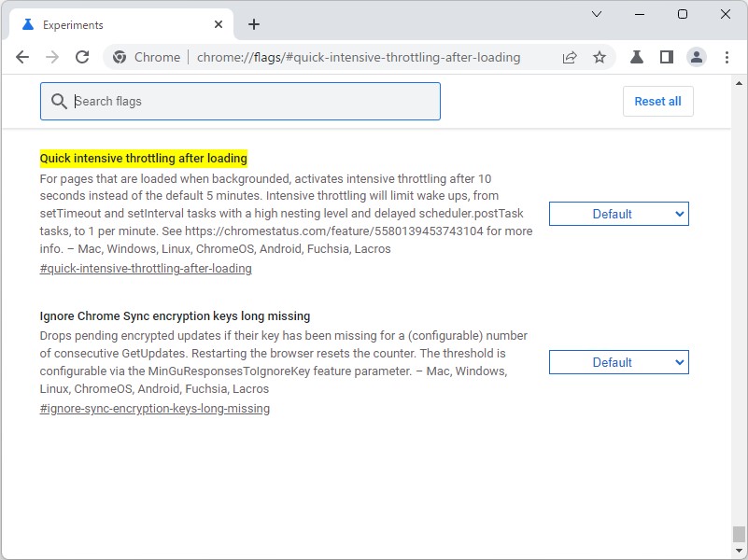
Task: Click the back navigation arrow
Action: pyautogui.click(x=22, y=56)
